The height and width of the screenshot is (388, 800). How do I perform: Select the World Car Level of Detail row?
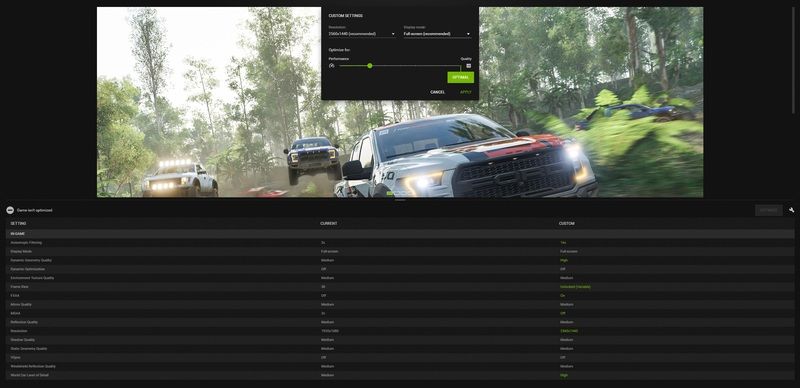click(x=400, y=375)
